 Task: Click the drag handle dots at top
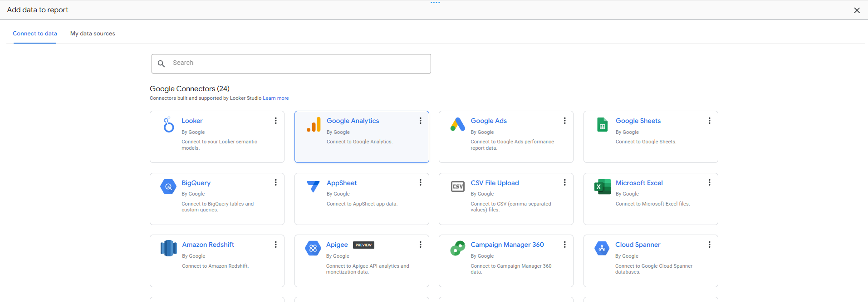pos(435,3)
